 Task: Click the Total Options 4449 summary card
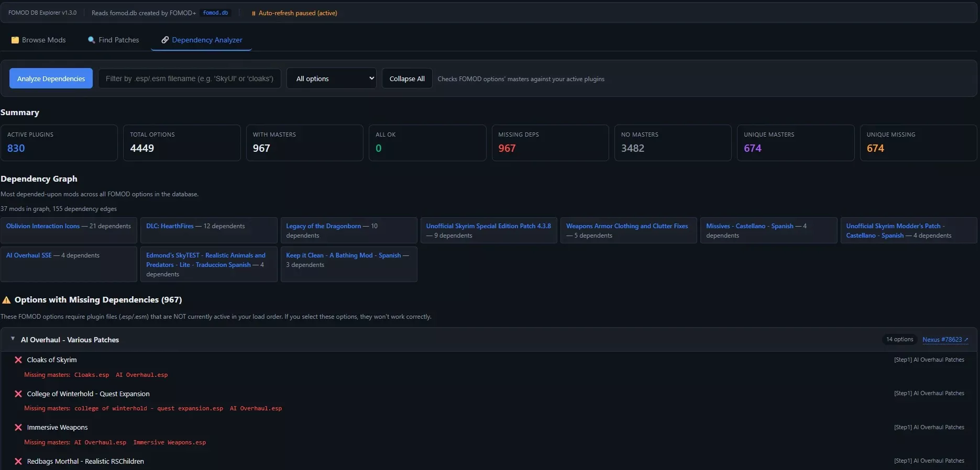click(182, 143)
